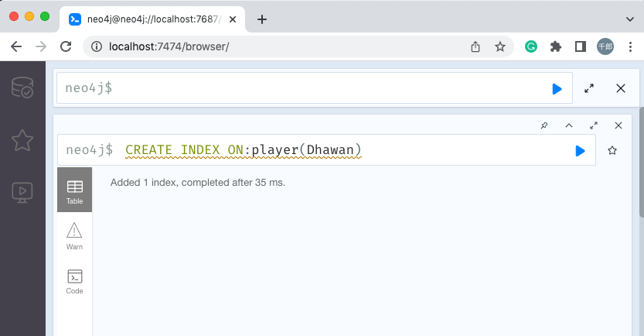Focus the top neo4j$ command editor
The width and height of the screenshot is (644, 336).
click(314, 88)
